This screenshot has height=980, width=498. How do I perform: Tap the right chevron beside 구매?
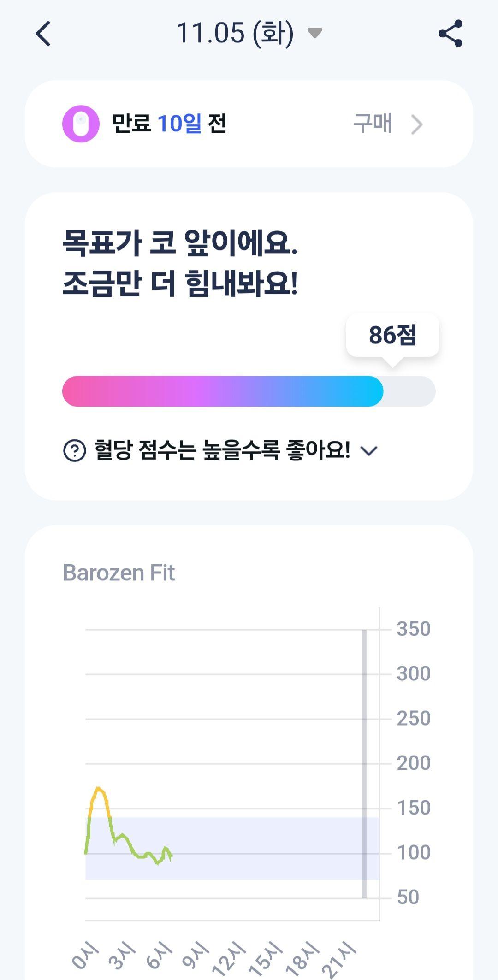(417, 124)
